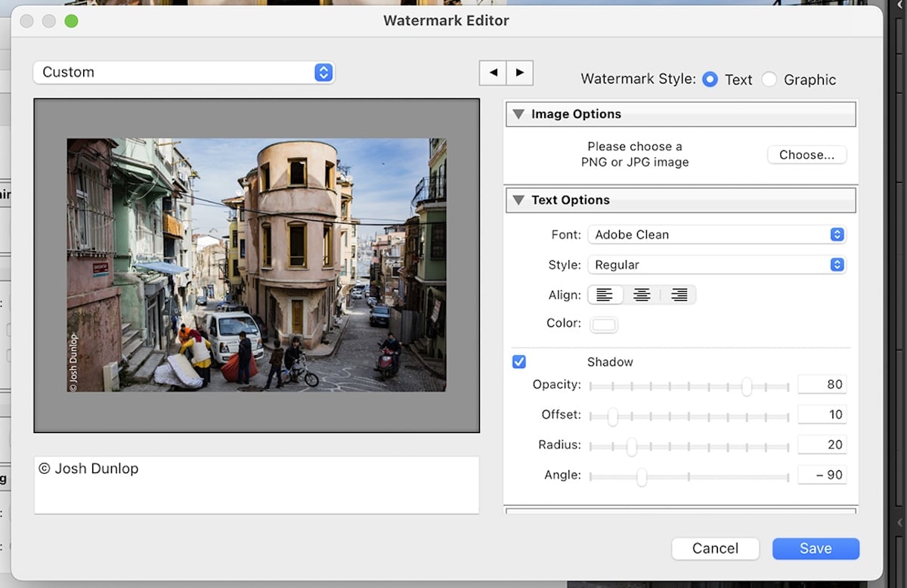Open the text Color swatch picker
Viewport: 907px width, 588px height.
point(602,323)
